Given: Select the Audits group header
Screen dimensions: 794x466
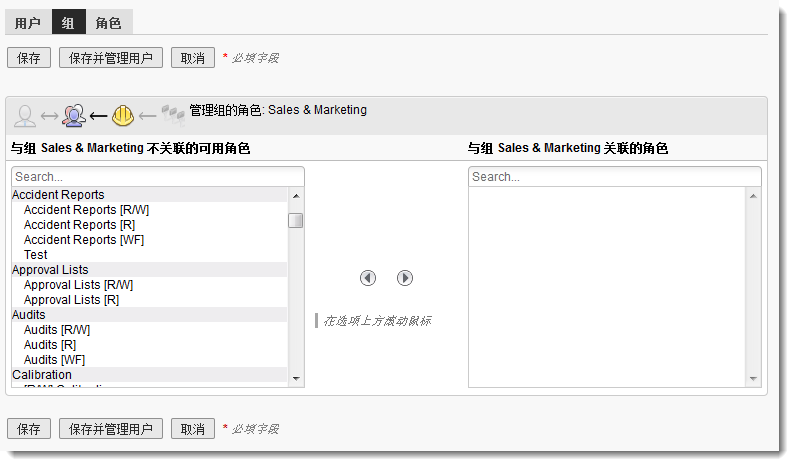Looking at the screenshot, I should coord(149,315).
